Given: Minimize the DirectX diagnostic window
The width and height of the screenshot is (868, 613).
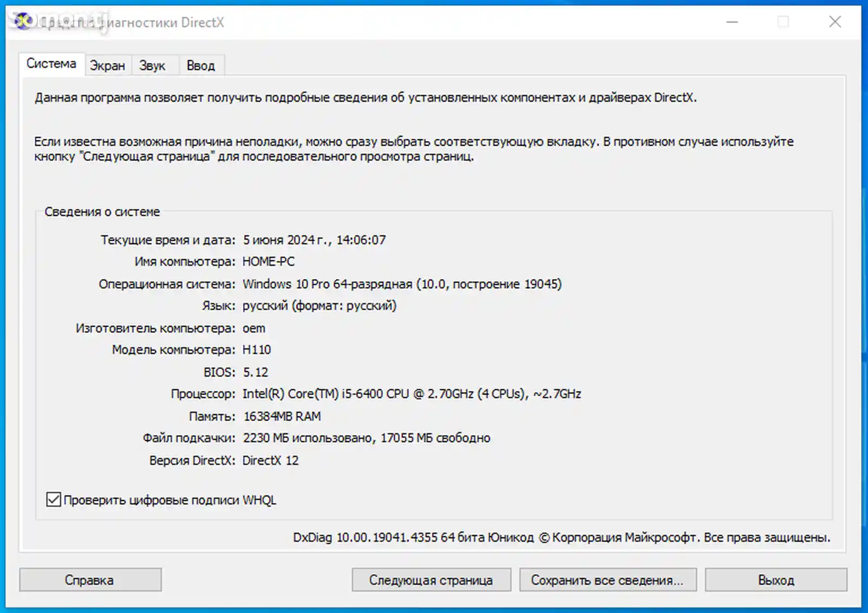Looking at the screenshot, I should coord(732,22).
